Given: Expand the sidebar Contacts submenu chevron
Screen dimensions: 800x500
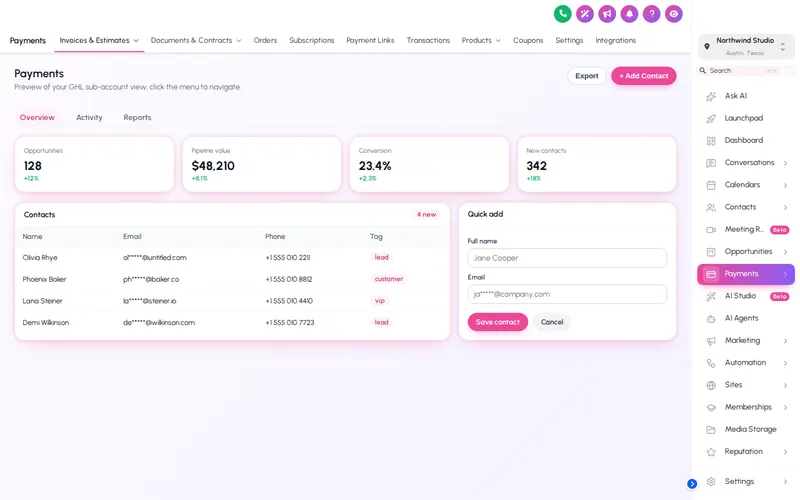Looking at the screenshot, I should pos(785,208).
